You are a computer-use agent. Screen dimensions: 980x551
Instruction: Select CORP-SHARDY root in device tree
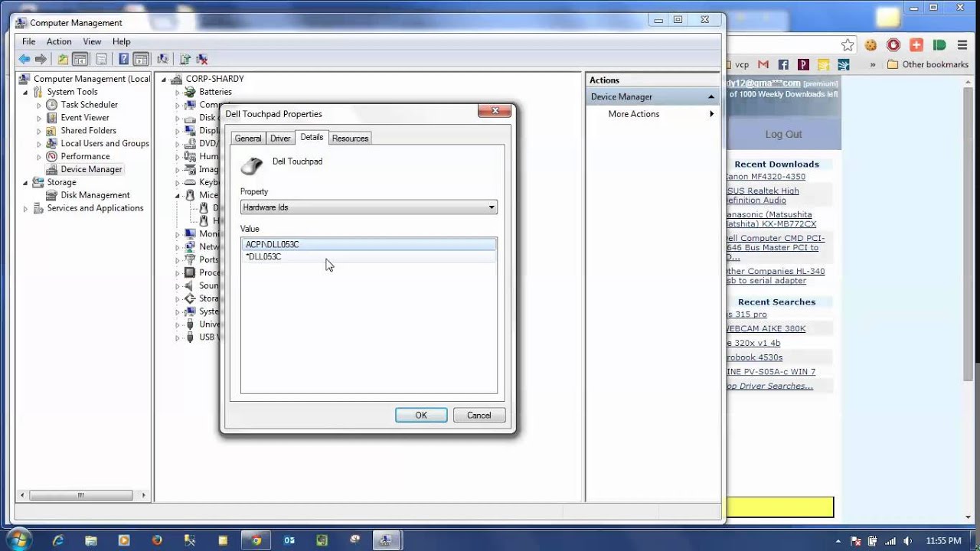point(214,79)
